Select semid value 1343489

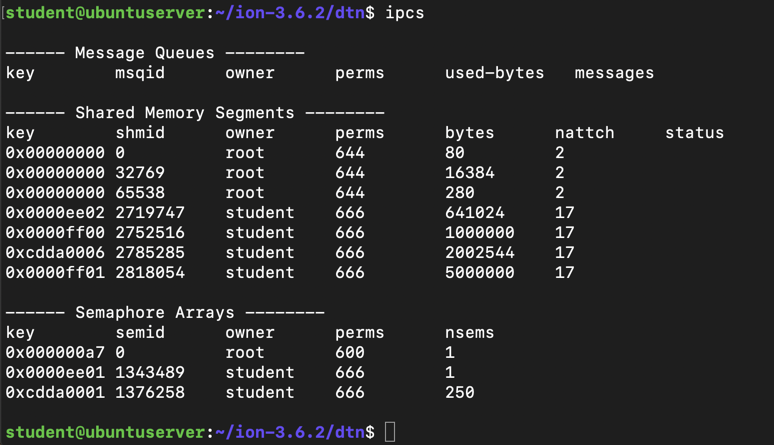pos(150,372)
